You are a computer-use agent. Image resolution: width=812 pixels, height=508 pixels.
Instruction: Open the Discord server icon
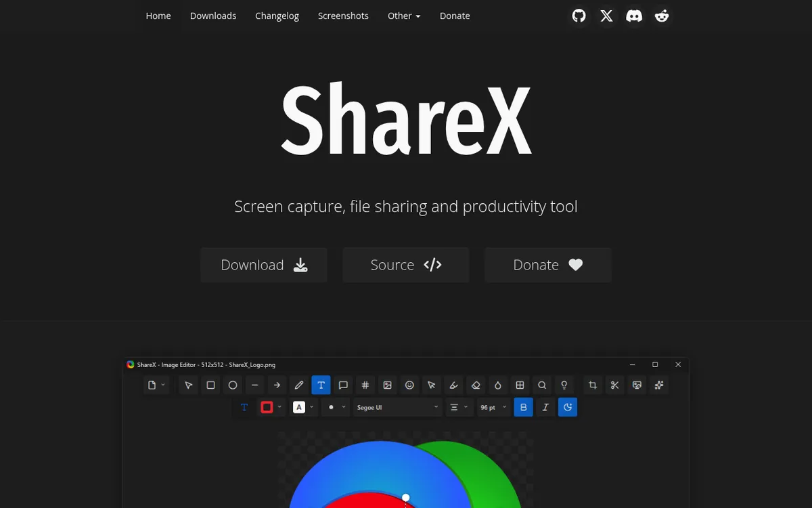coord(634,16)
